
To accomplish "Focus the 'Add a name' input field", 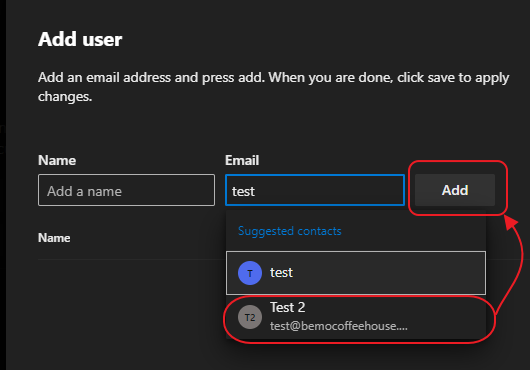I will tap(126, 190).
